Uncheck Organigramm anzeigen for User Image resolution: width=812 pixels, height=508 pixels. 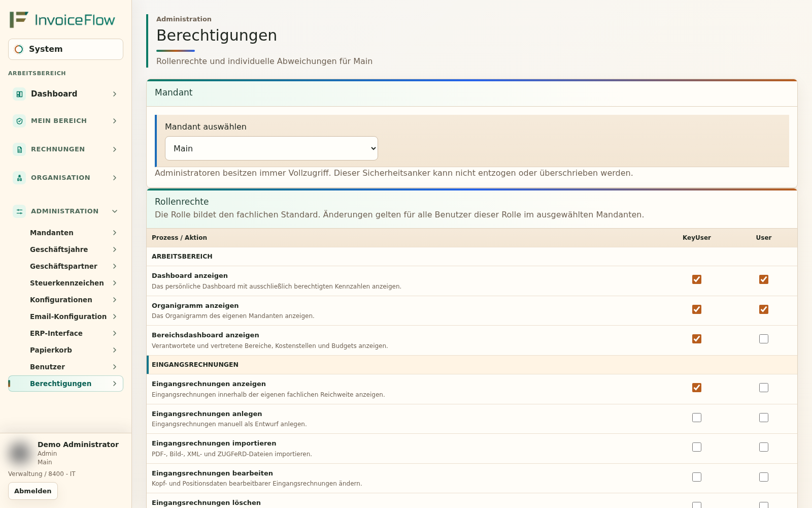pyautogui.click(x=764, y=309)
